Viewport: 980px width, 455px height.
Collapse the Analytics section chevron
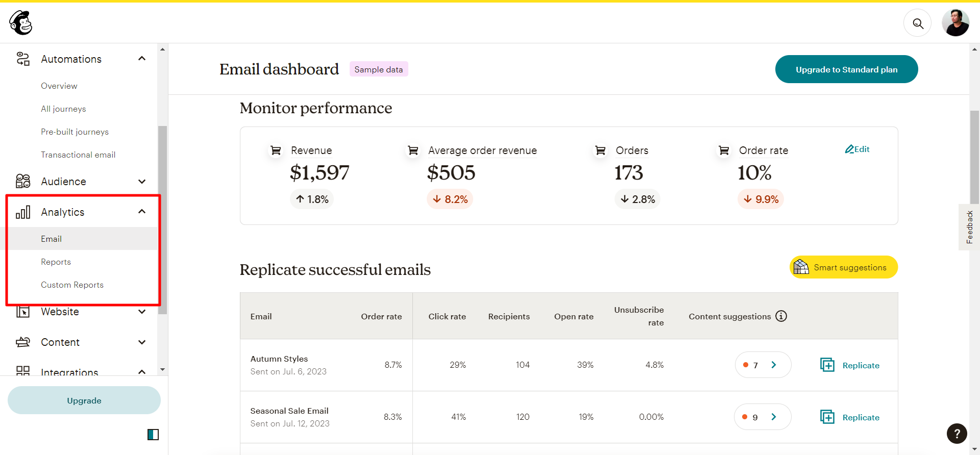click(x=142, y=212)
